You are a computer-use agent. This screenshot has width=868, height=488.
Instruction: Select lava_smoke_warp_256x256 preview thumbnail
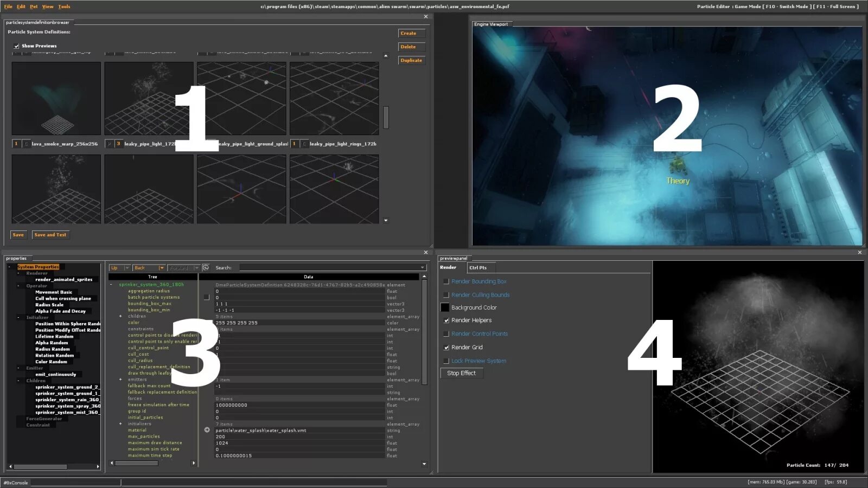tap(56, 98)
